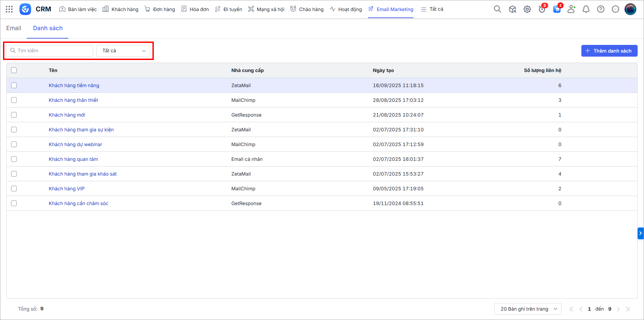Open the Khách hàng menu
Image resolution: width=644 pixels, height=320 pixels.
coord(121,9)
